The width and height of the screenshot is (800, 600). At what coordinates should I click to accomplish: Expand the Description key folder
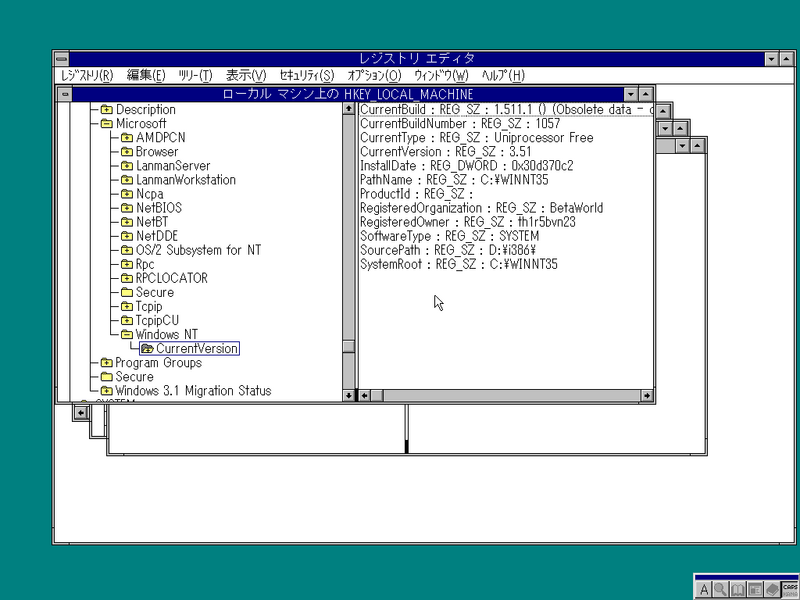coord(107,109)
